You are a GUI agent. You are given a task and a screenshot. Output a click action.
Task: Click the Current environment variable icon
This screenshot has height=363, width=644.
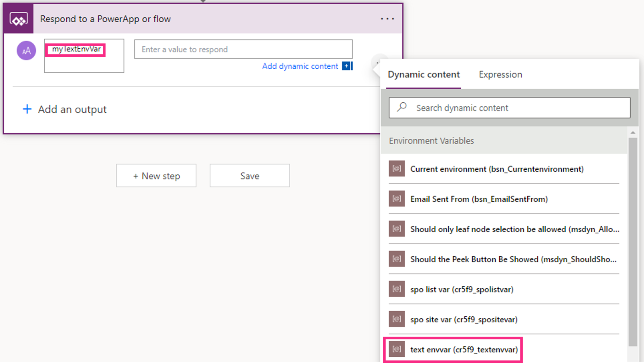(397, 169)
